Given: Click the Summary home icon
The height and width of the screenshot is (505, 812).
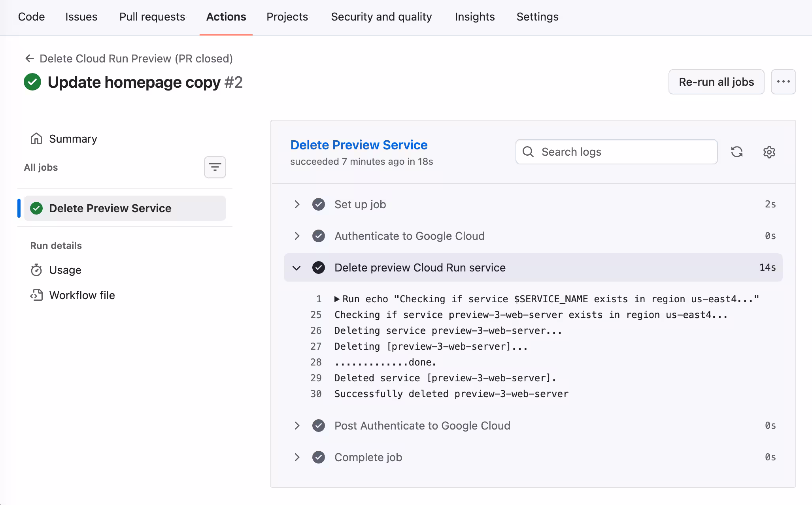Looking at the screenshot, I should [x=36, y=139].
